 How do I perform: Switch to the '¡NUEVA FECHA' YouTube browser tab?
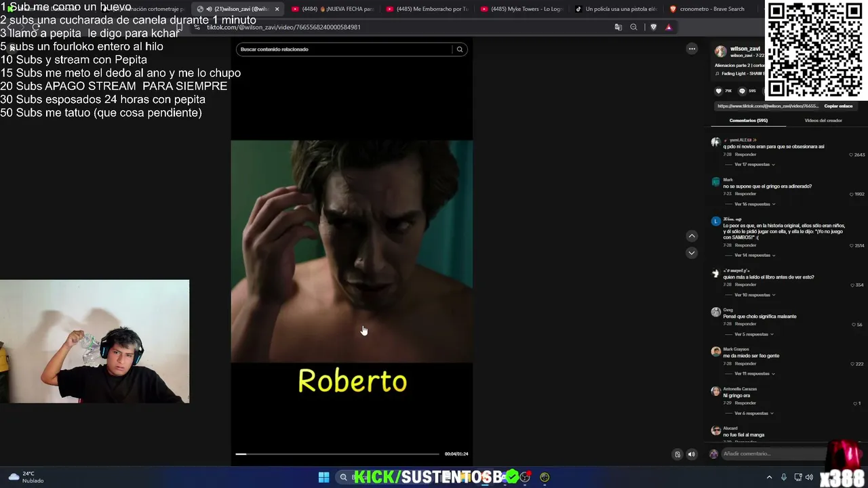(x=332, y=9)
